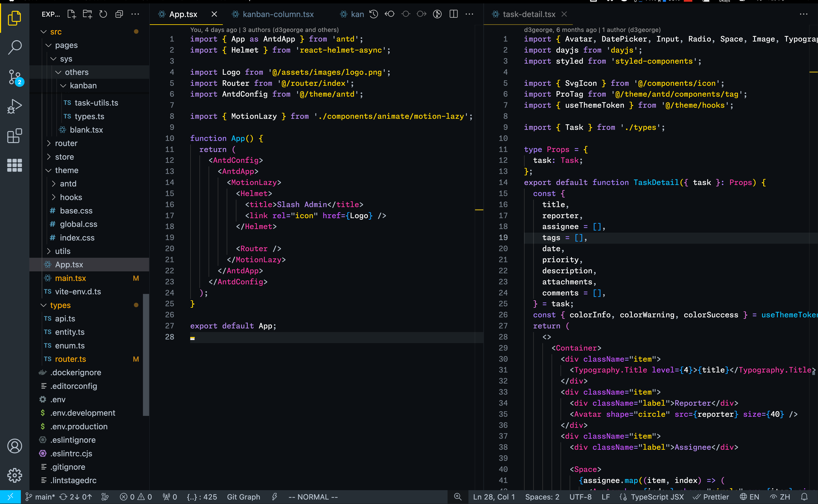This screenshot has height=504, width=818.
Task: Open the Search view in activity bar
Action: click(15, 47)
